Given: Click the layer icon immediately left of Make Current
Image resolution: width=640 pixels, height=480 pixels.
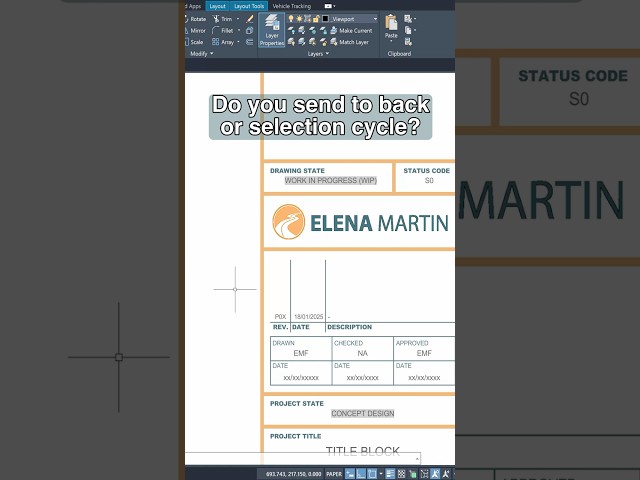Looking at the screenshot, I should tap(323, 30).
